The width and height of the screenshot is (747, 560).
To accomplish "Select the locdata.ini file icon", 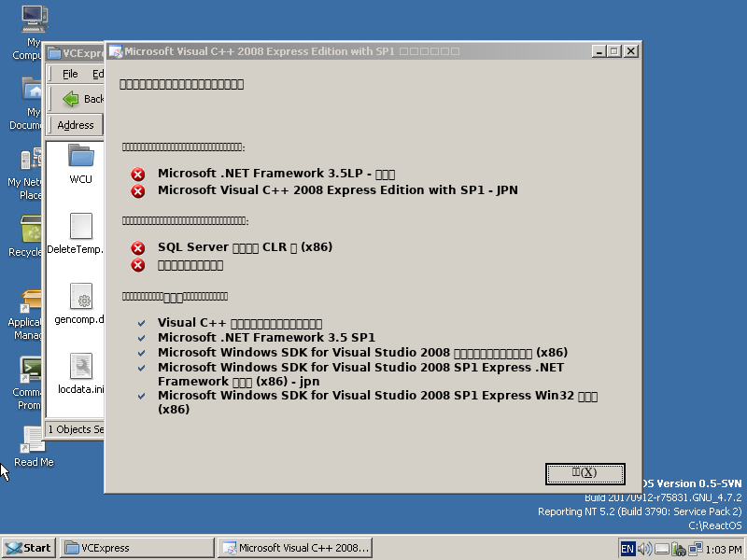I will tap(80, 366).
